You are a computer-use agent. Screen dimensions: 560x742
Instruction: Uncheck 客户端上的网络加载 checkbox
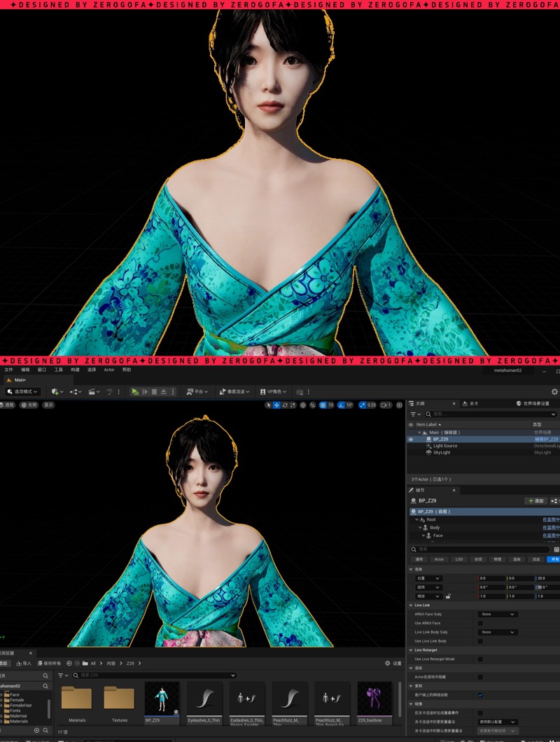[480, 695]
